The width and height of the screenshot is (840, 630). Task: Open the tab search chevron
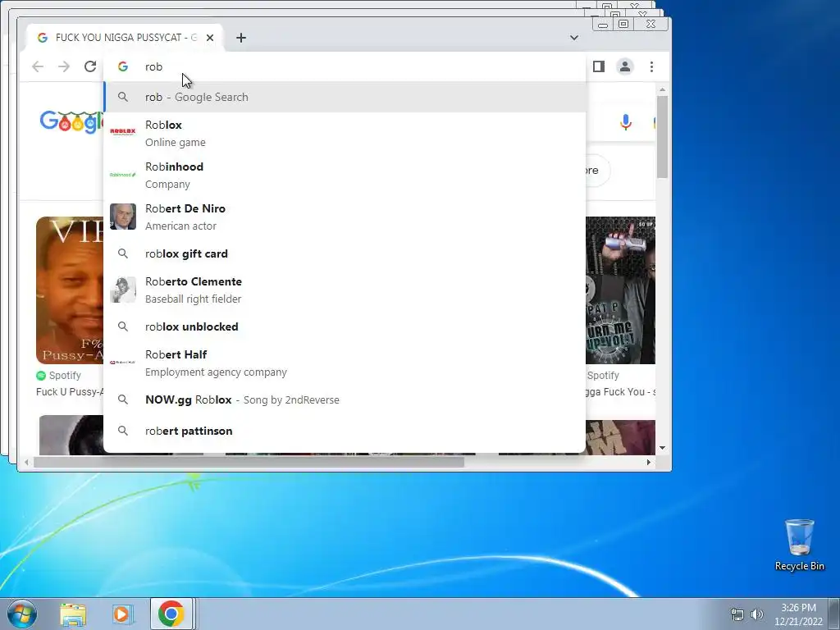574,38
